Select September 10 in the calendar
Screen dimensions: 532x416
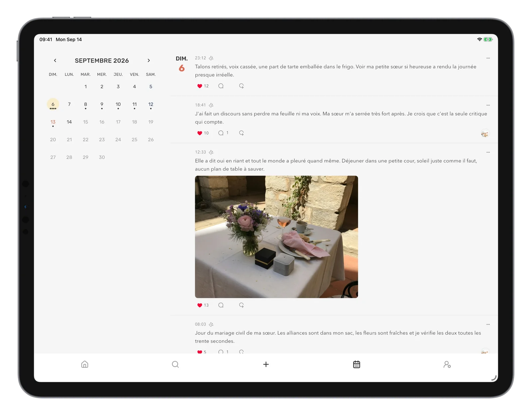tap(118, 104)
